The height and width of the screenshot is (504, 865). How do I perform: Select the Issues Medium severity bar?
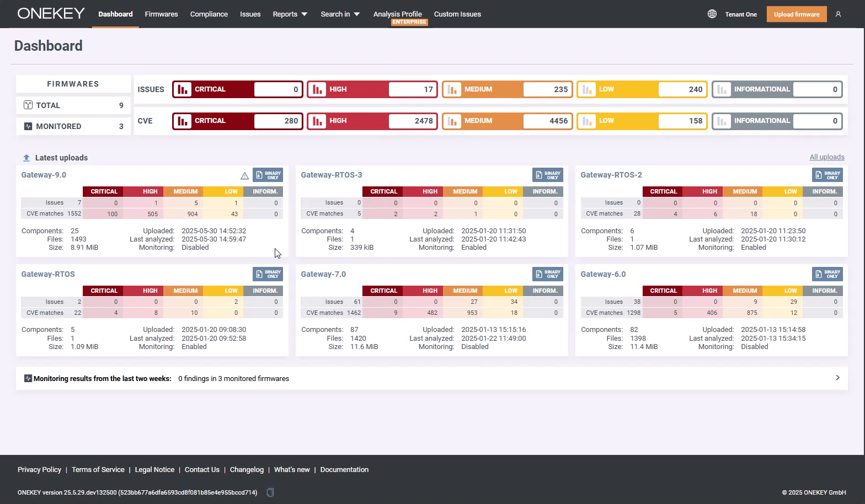[506, 89]
